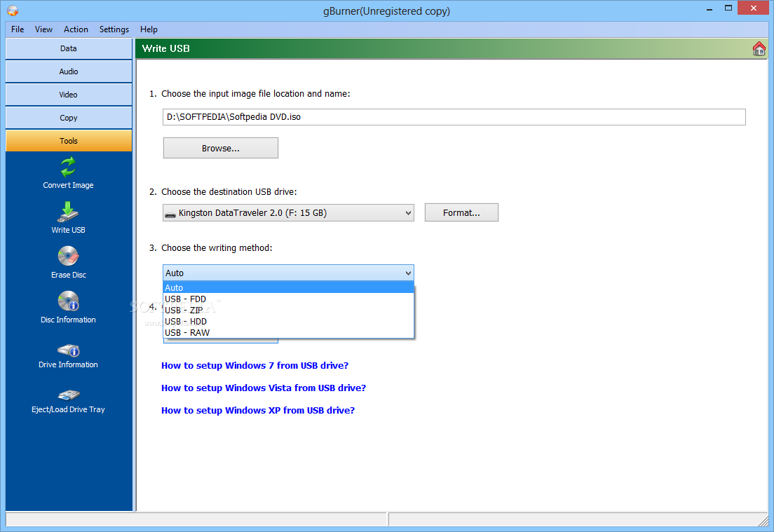
Task: Switch to the Audio sidebar section
Action: click(x=69, y=71)
